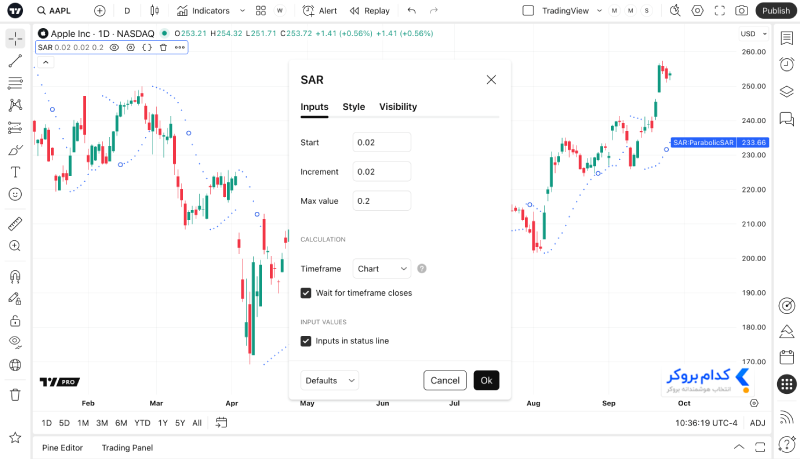800x459 pixels.
Task: Hide all drawings with the eye icon
Action: (15, 342)
